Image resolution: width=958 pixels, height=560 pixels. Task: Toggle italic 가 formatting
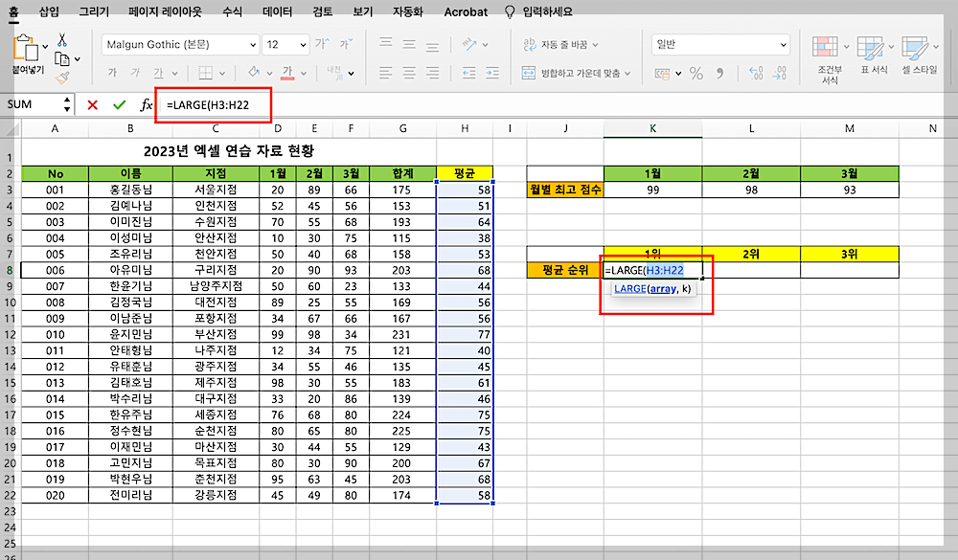coord(136,73)
